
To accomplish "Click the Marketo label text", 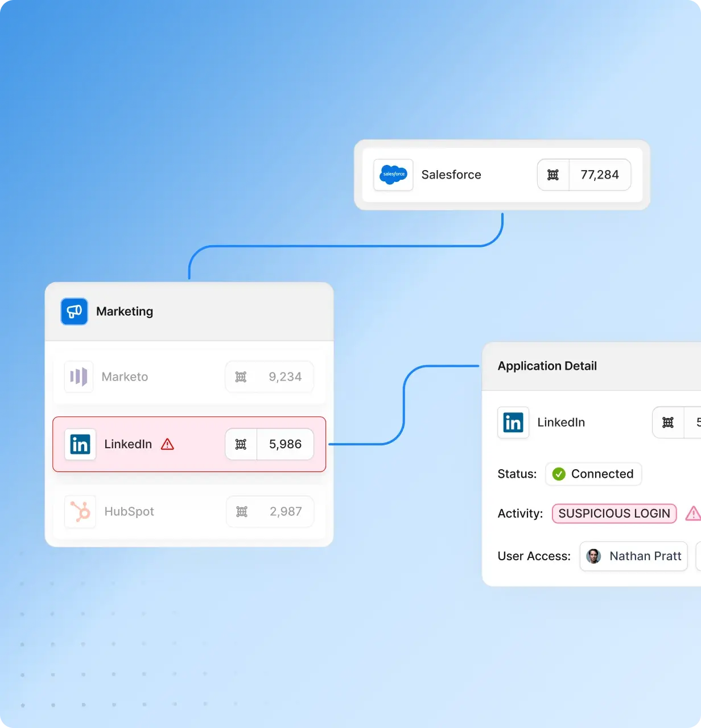I will (125, 377).
